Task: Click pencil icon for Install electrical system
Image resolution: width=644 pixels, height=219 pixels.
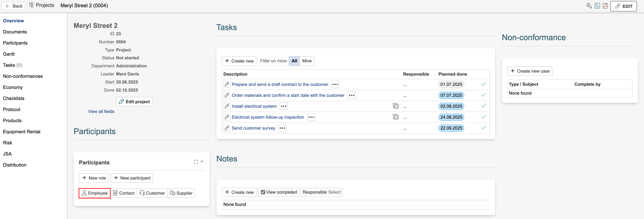Action: (x=227, y=106)
